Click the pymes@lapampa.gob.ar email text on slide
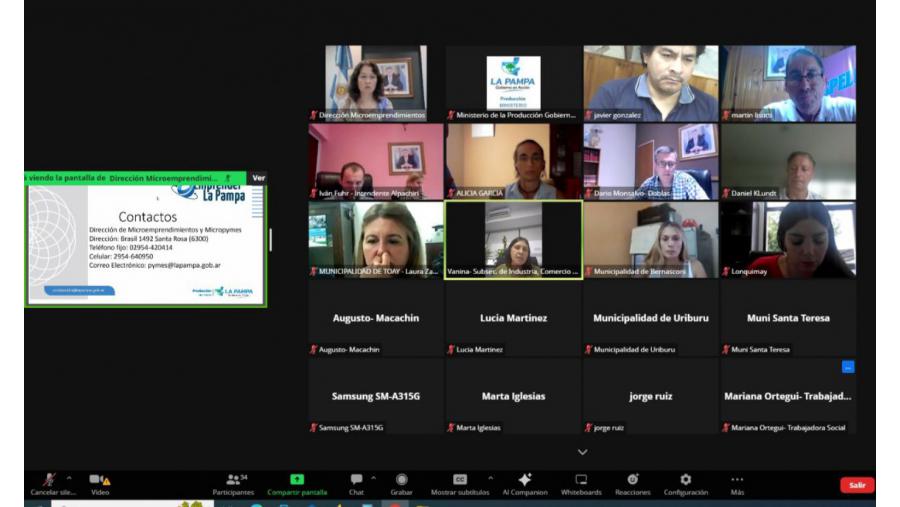The width and height of the screenshot is (900, 507). tap(184, 265)
